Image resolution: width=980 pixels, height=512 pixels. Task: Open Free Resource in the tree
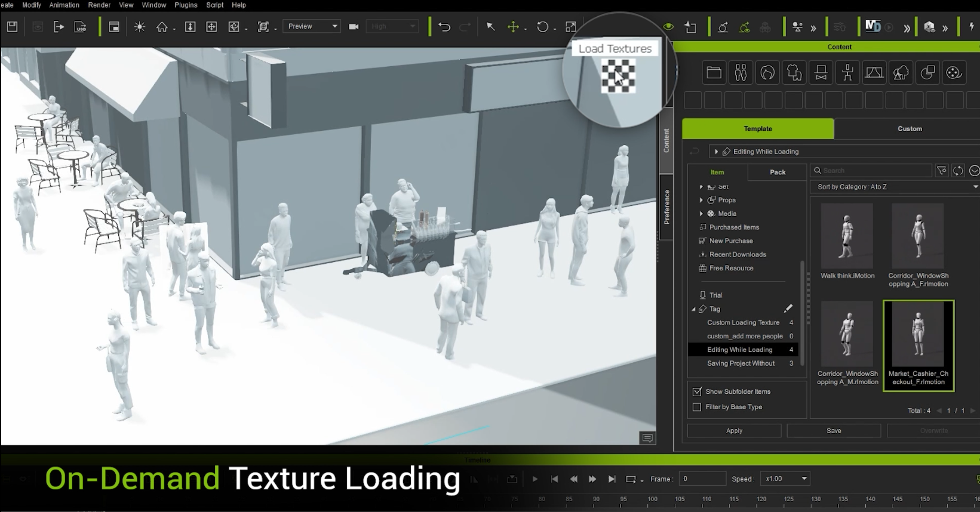point(731,268)
